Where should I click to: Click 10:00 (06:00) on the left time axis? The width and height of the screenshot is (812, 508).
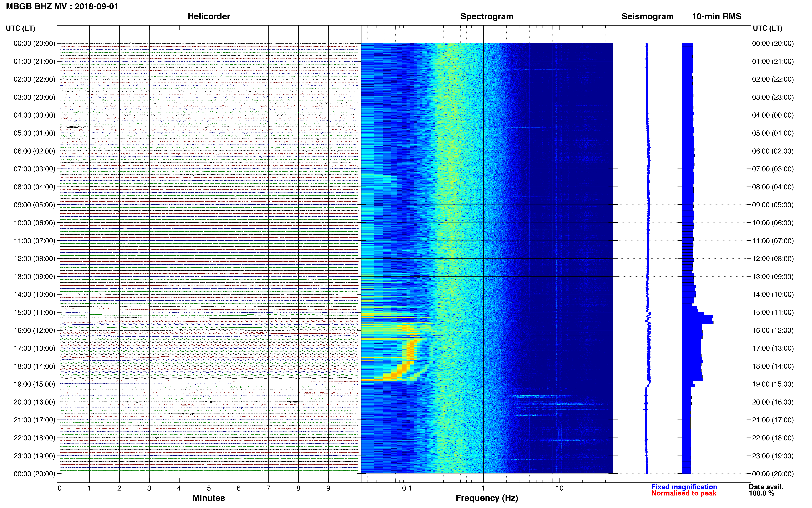[34, 223]
